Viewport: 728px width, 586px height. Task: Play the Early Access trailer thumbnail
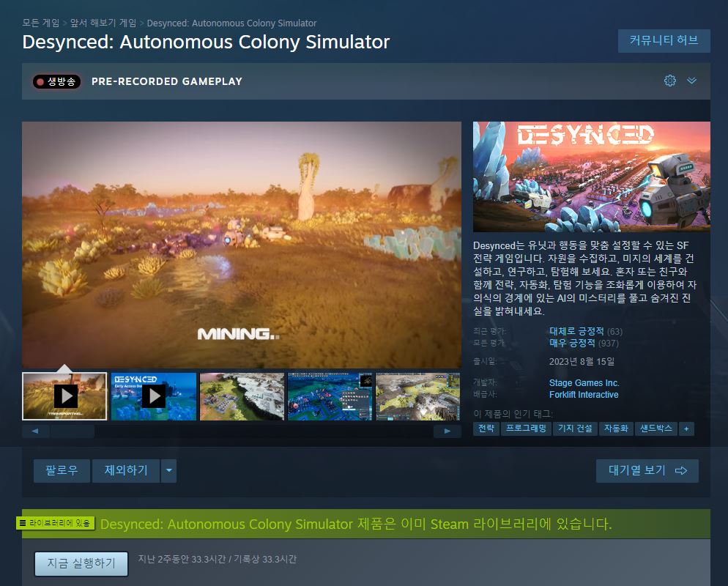coord(154,396)
